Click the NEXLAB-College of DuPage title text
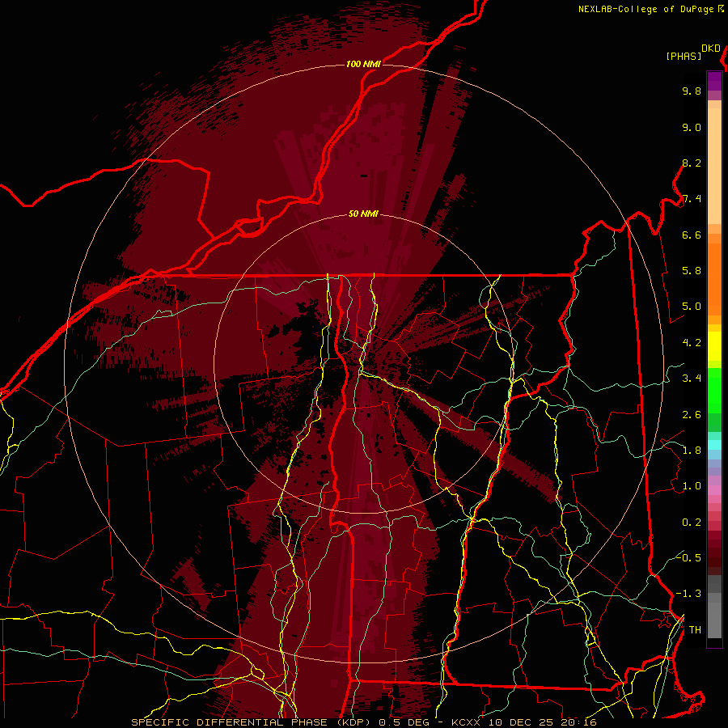The image size is (728, 728). pos(647,9)
